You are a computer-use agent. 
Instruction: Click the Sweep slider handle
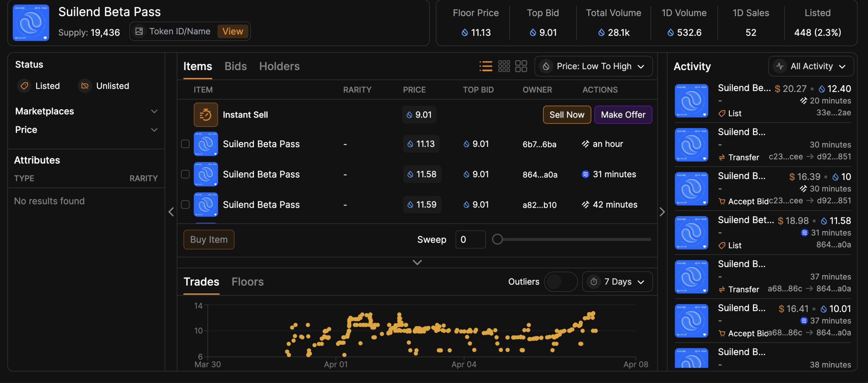tap(497, 239)
